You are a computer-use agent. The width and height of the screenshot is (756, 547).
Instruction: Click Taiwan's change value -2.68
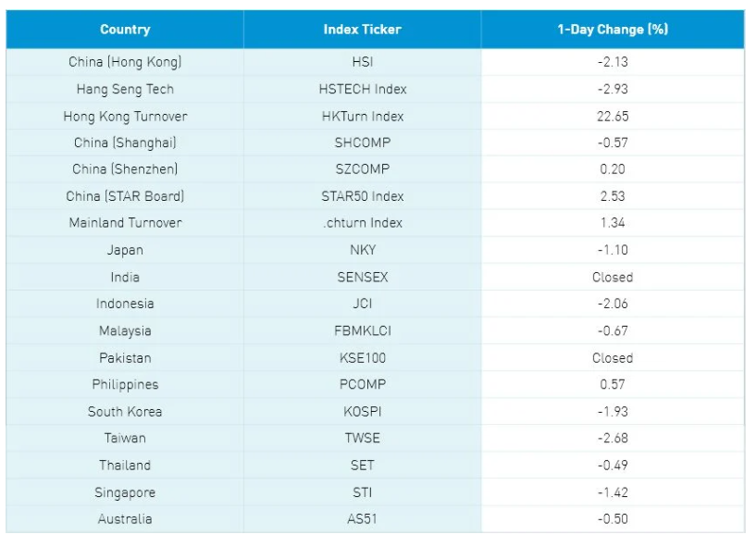pyautogui.click(x=613, y=438)
